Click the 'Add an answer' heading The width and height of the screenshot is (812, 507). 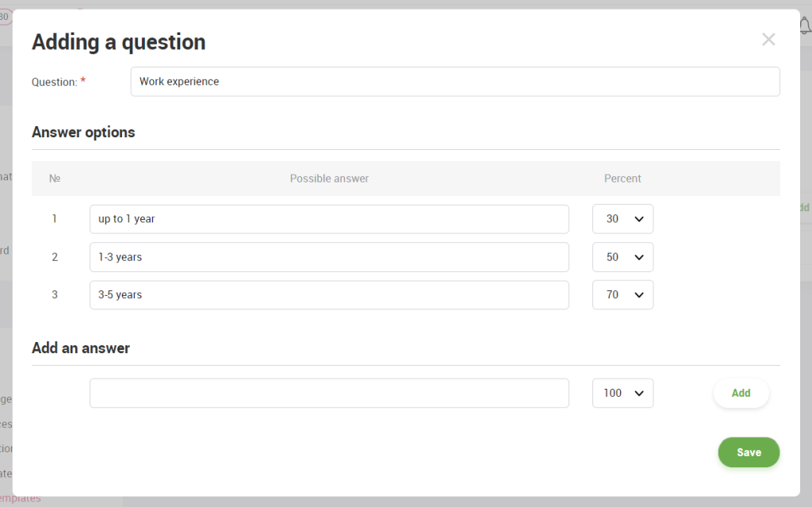pyautogui.click(x=81, y=348)
